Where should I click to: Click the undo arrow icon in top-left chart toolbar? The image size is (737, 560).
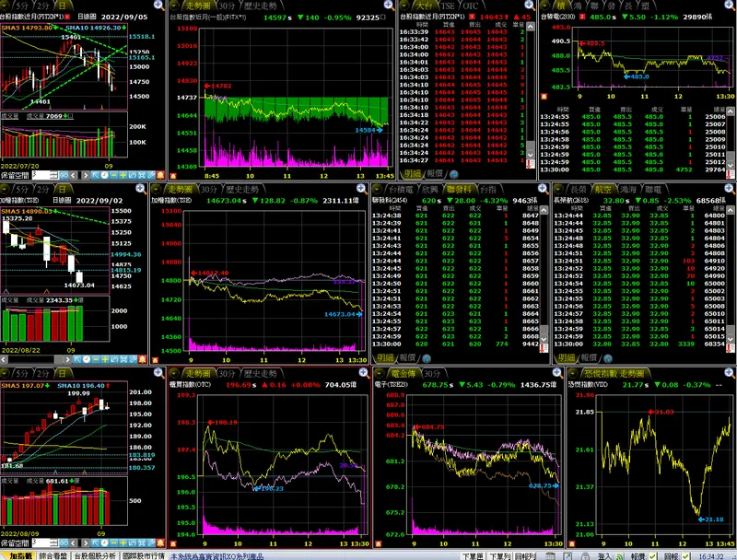133,175
